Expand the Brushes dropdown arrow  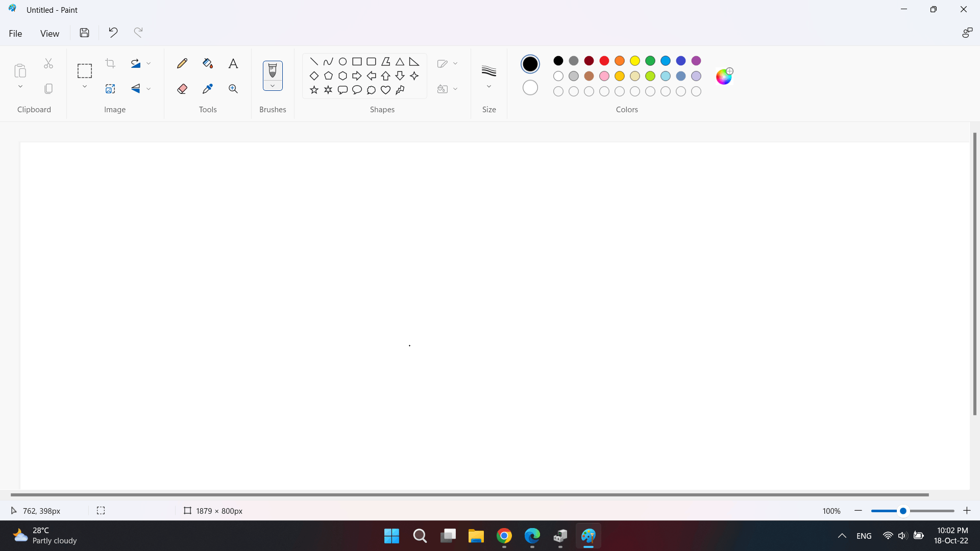point(273,86)
